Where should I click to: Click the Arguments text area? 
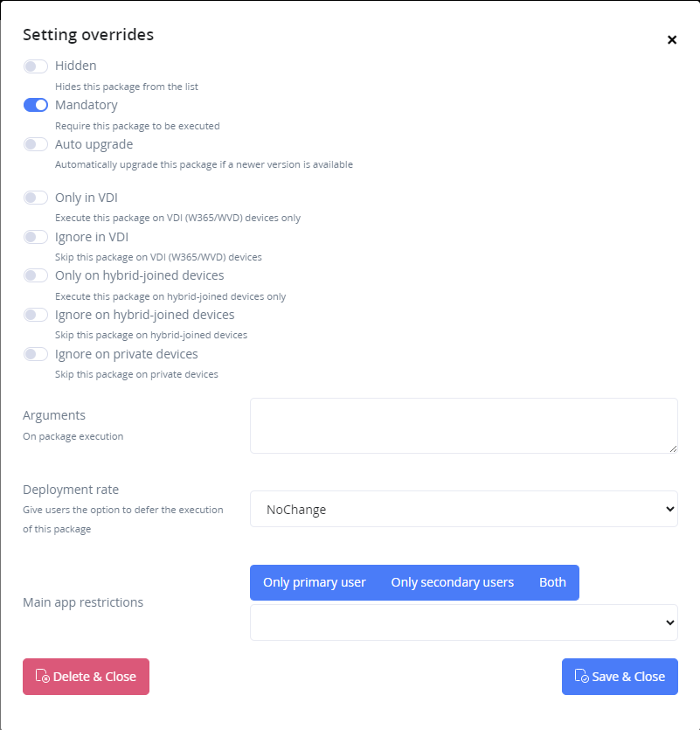coord(463,426)
